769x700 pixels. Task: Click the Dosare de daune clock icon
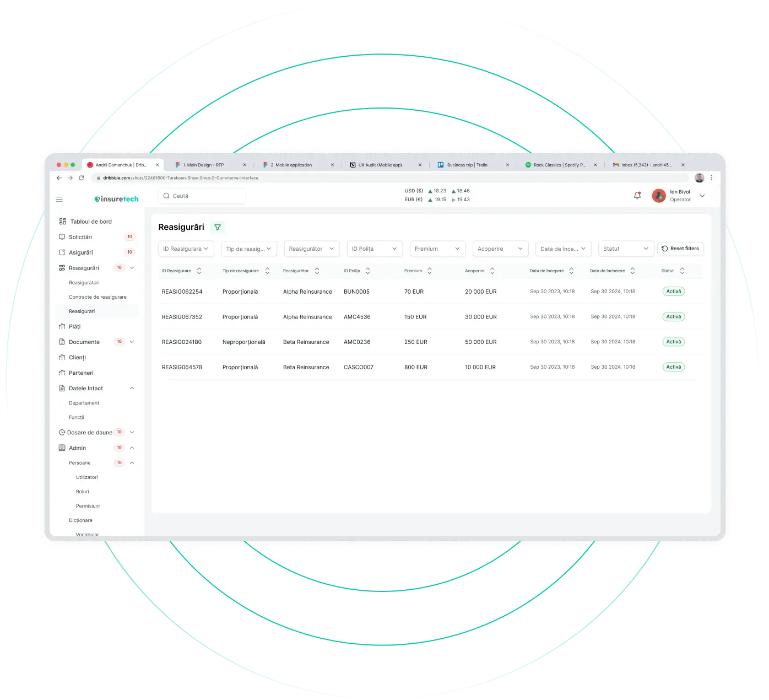pyautogui.click(x=62, y=432)
